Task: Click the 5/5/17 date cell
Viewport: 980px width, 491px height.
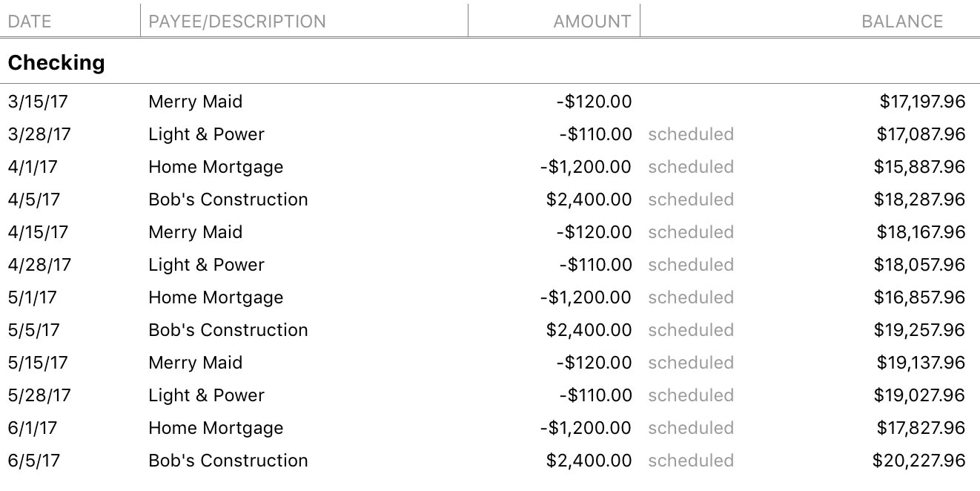Action: pyautogui.click(x=34, y=330)
